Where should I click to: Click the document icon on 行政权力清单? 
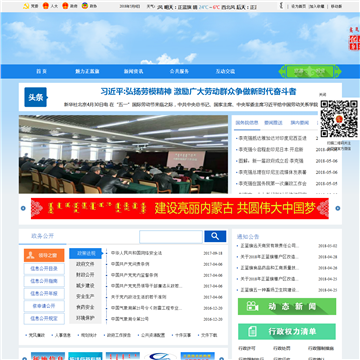click(252, 331)
